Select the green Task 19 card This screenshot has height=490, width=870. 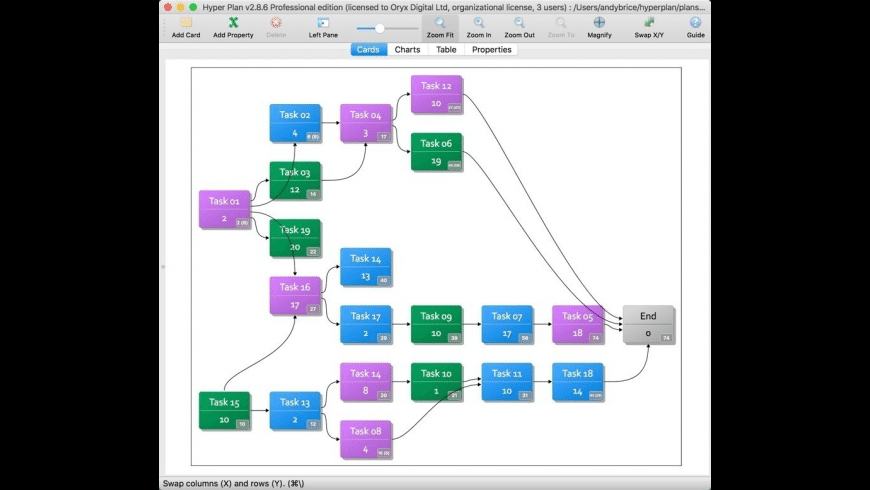(x=295, y=238)
